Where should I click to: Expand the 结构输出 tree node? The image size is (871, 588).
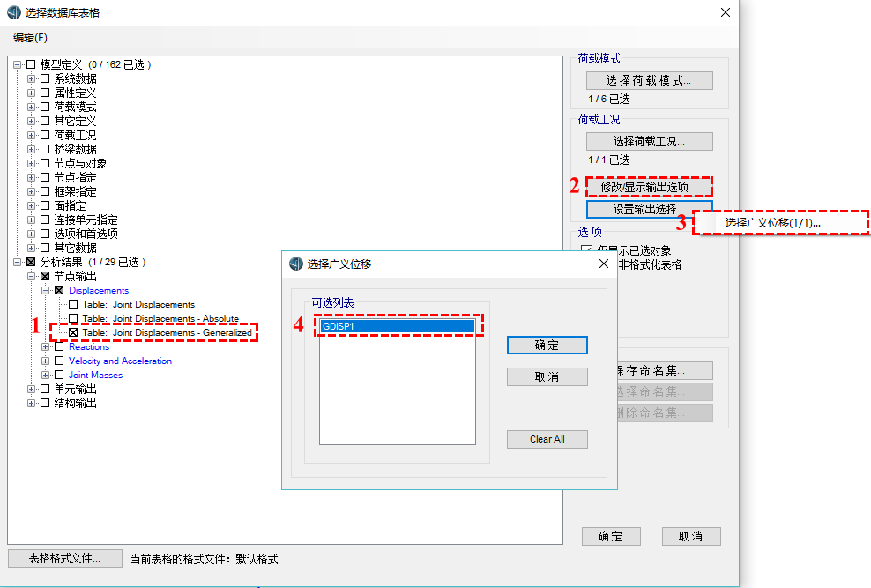[x=31, y=403]
